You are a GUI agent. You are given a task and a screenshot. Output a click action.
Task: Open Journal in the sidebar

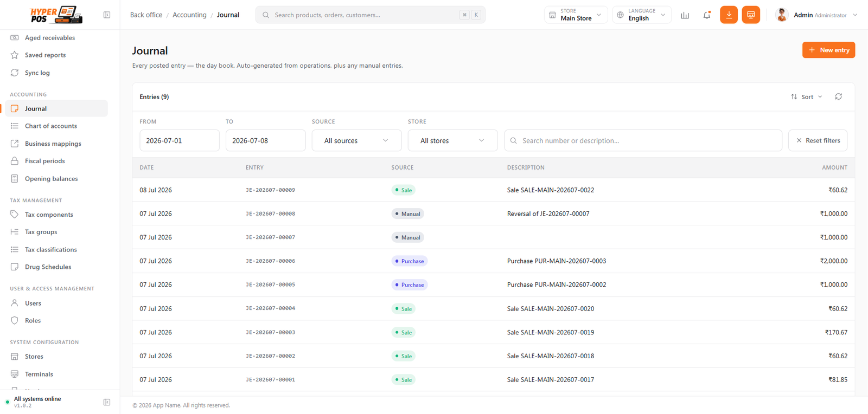(56, 108)
